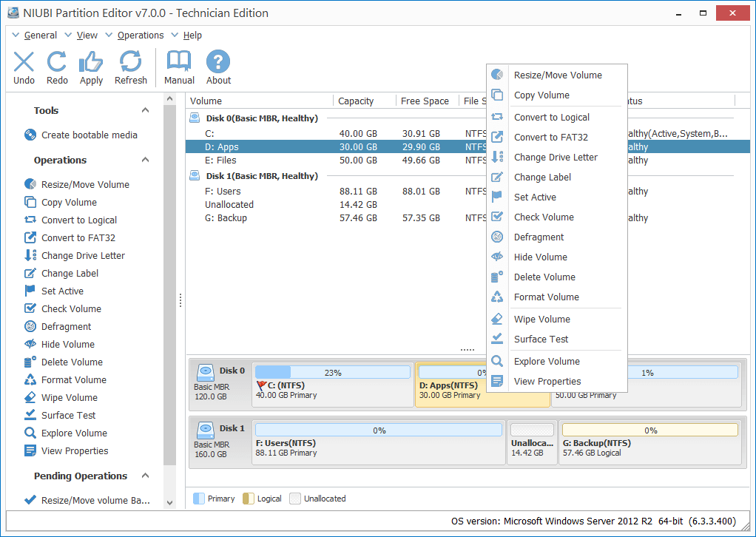Click the pending Resize/Move volume operation checkmark
The image size is (756, 537).
(x=30, y=499)
